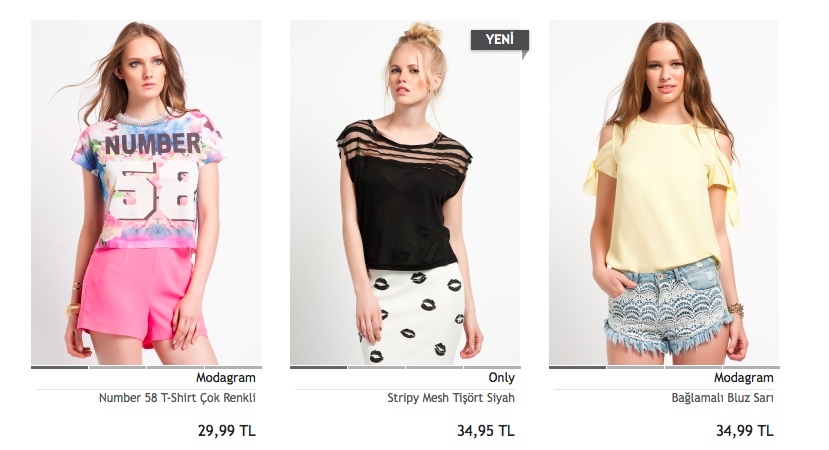Click the 29,99 TL price
Screen dimensions: 829x450
227,430
